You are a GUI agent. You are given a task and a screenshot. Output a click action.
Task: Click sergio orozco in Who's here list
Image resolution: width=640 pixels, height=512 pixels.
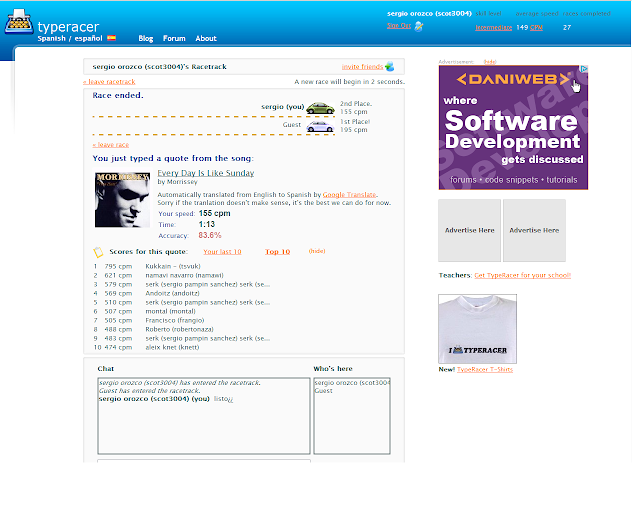[x=352, y=383]
